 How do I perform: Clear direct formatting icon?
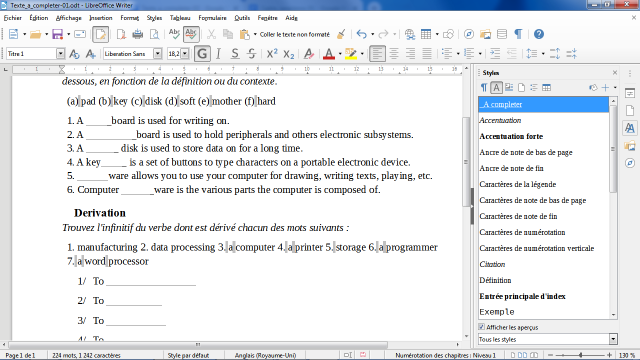click(309, 53)
